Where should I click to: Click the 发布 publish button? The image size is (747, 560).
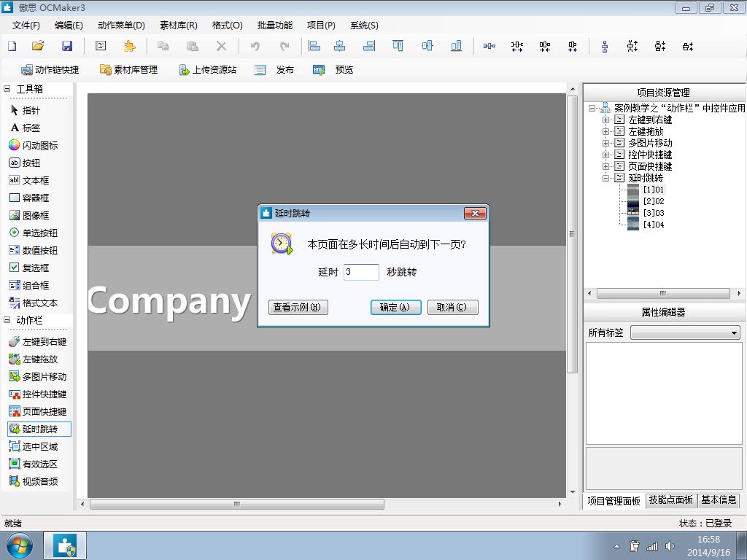tap(274, 70)
